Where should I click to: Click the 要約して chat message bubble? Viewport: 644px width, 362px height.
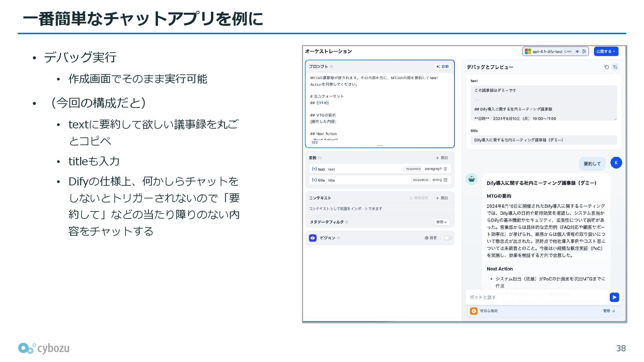tap(592, 164)
